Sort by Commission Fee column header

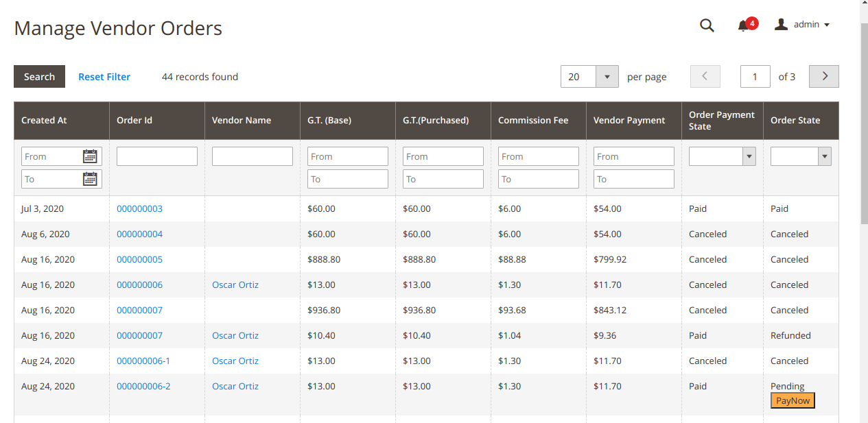coord(533,121)
